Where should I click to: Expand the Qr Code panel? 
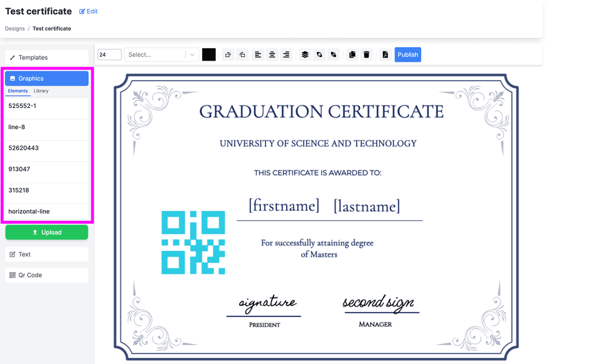click(47, 275)
